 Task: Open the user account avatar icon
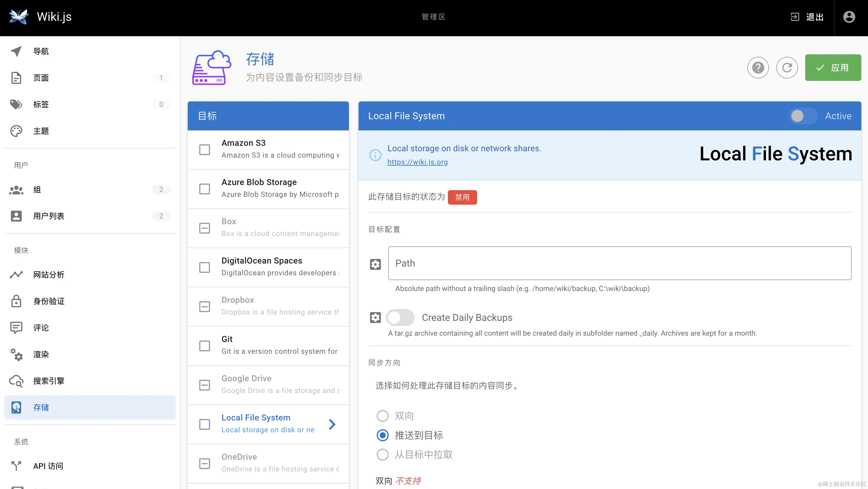(849, 17)
